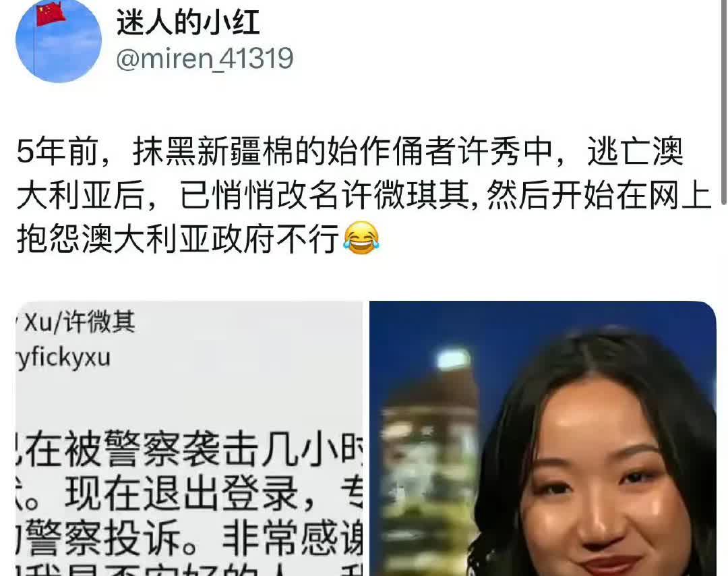
Task: Click the scrollbar handle at right edge
Action: (723, 103)
